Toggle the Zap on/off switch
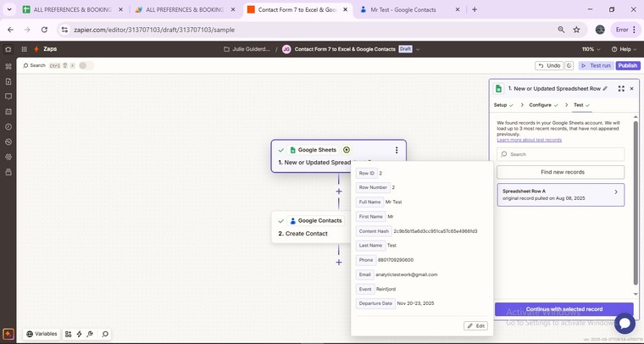This screenshot has width=644, height=344. (86, 66)
